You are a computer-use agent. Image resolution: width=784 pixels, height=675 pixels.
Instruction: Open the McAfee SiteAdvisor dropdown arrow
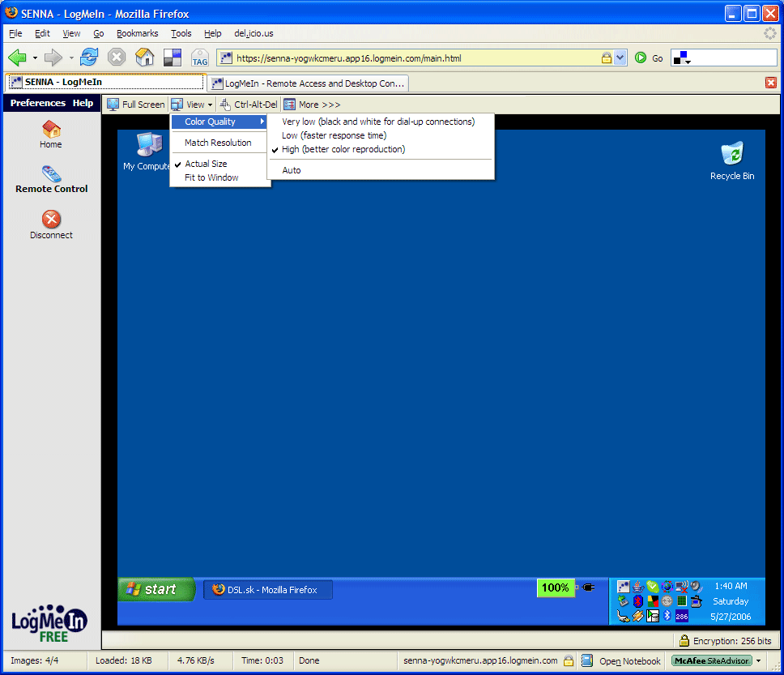tap(759, 661)
